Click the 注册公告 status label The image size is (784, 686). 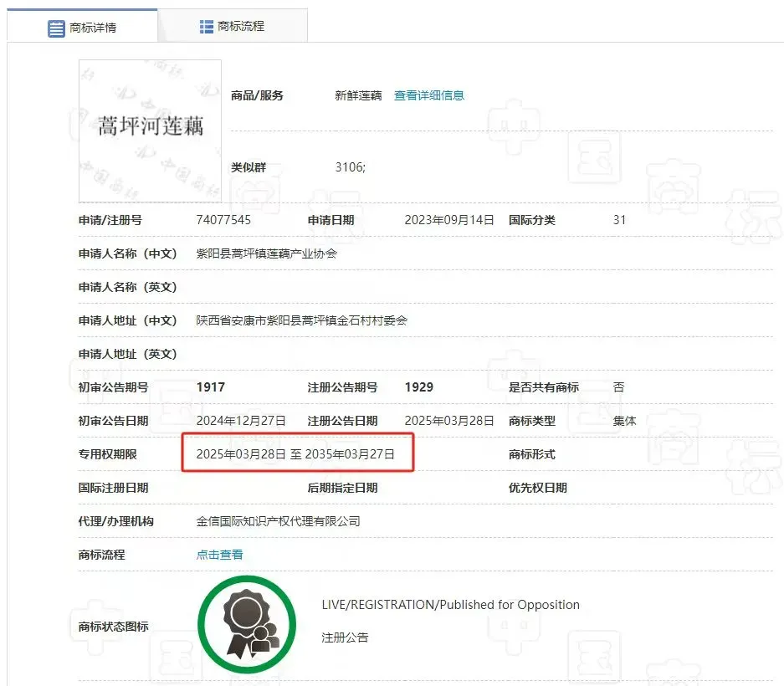pos(345,637)
